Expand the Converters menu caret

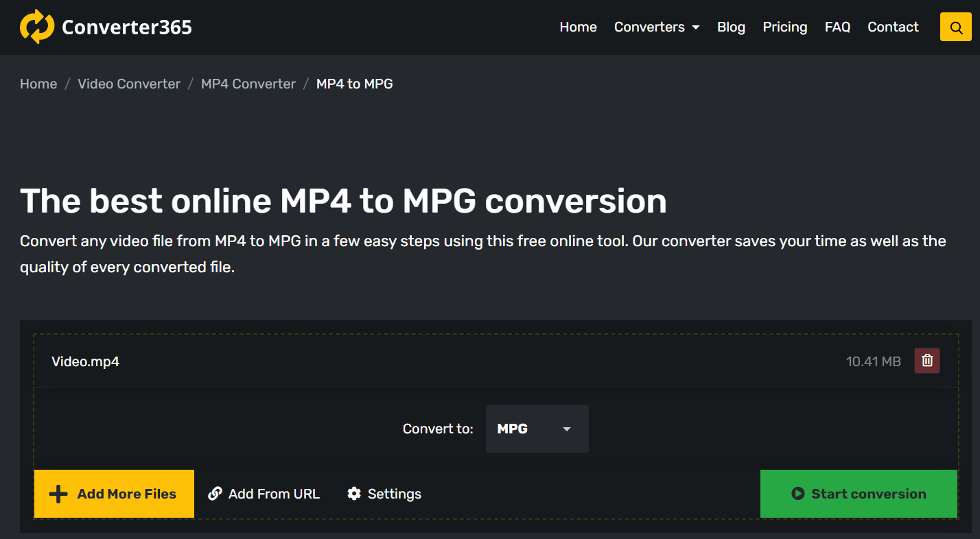pyautogui.click(x=696, y=27)
